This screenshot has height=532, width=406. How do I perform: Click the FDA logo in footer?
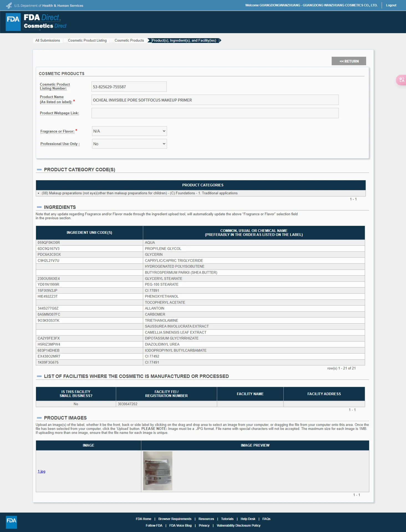click(11, 522)
